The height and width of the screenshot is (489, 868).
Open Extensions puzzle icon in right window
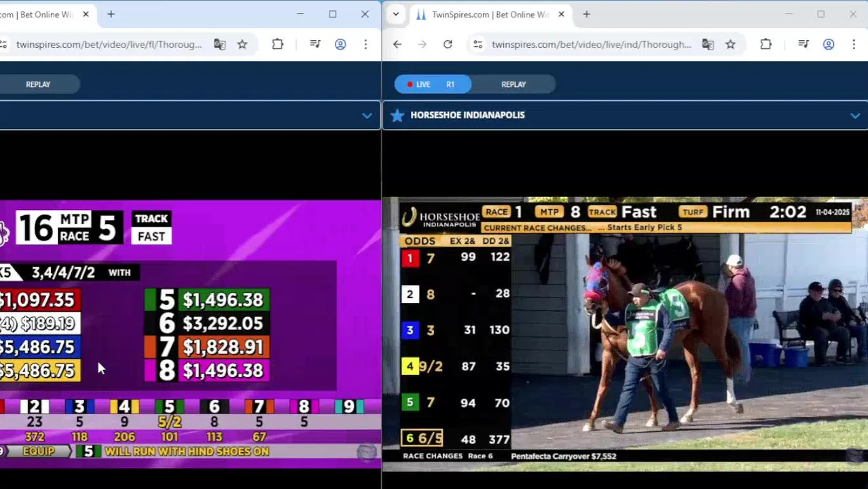(766, 44)
